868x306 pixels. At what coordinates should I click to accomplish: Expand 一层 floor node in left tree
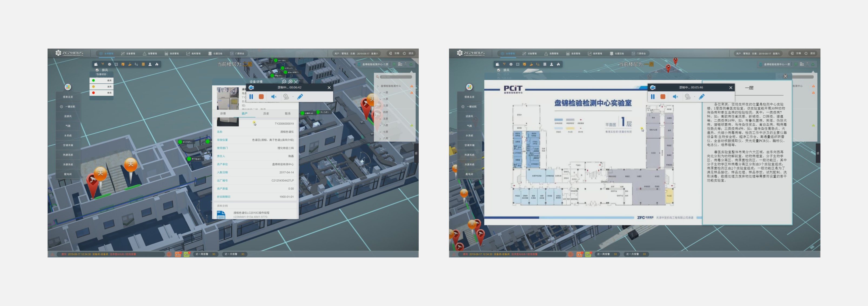point(380,93)
